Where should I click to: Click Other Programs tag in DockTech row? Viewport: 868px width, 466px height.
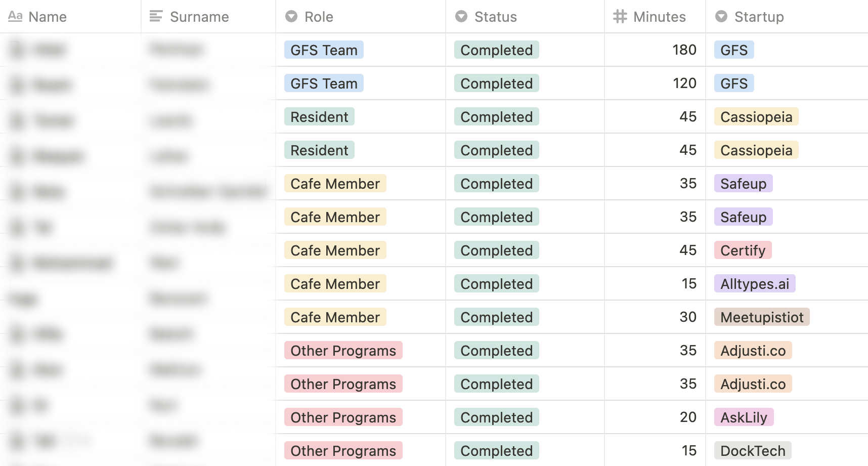tap(343, 450)
